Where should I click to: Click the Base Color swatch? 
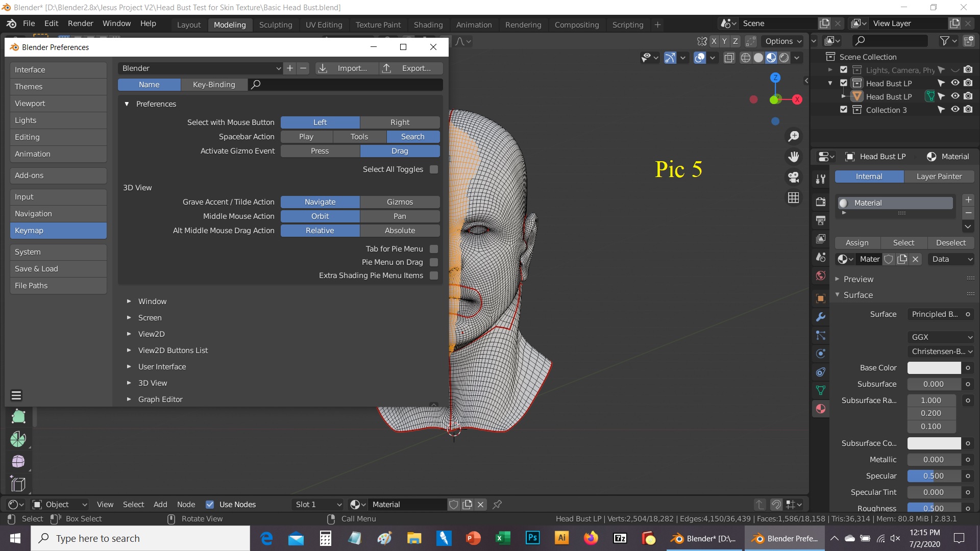(x=934, y=368)
